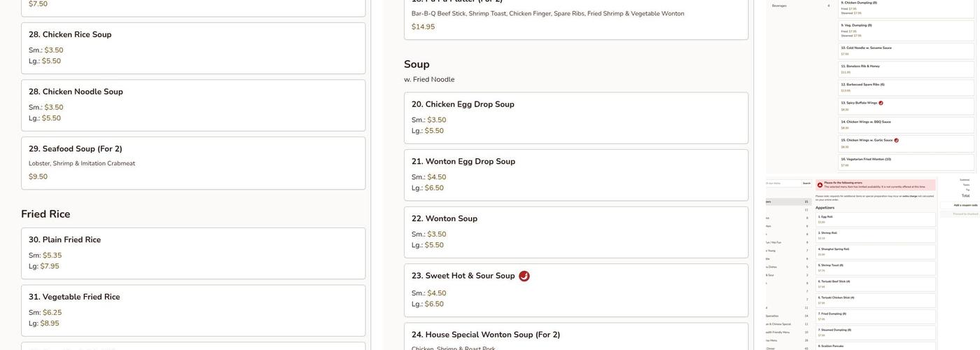This screenshot has width=980, height=350.
Task: Click spicy icon next to Sweet Hot & Sour Soup
Action: pyautogui.click(x=524, y=276)
